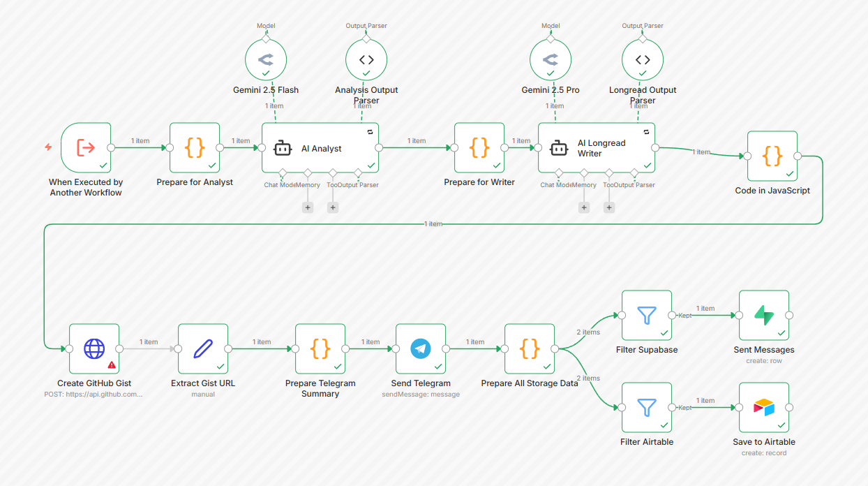Open the AI Analyst agent node
The height and width of the screenshot is (486, 868).
(320, 148)
